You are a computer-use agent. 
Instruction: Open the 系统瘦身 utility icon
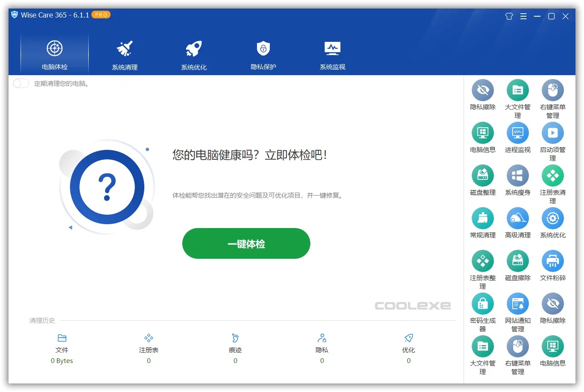click(x=517, y=176)
